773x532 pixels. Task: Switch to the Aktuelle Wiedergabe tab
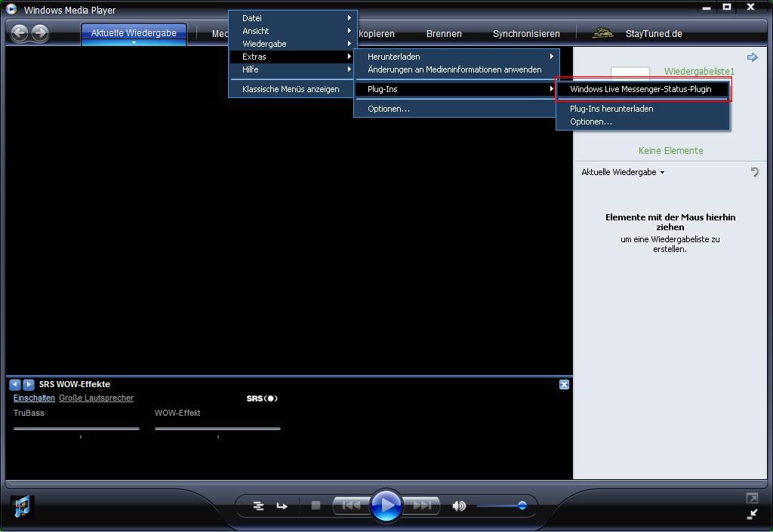(x=134, y=33)
